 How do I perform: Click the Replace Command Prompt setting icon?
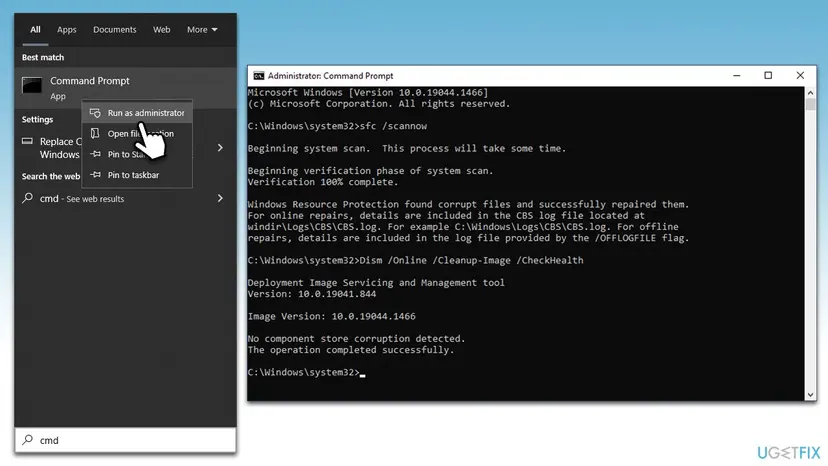click(27, 141)
